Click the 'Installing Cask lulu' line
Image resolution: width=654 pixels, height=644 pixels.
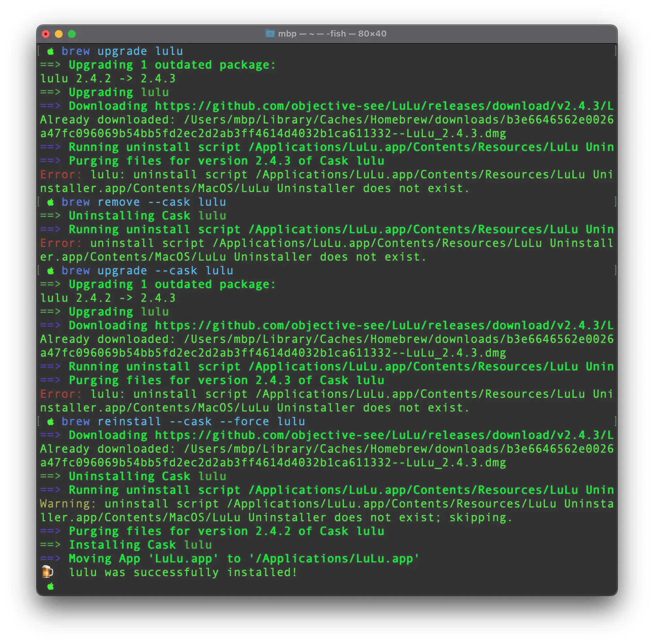click(x=140, y=545)
